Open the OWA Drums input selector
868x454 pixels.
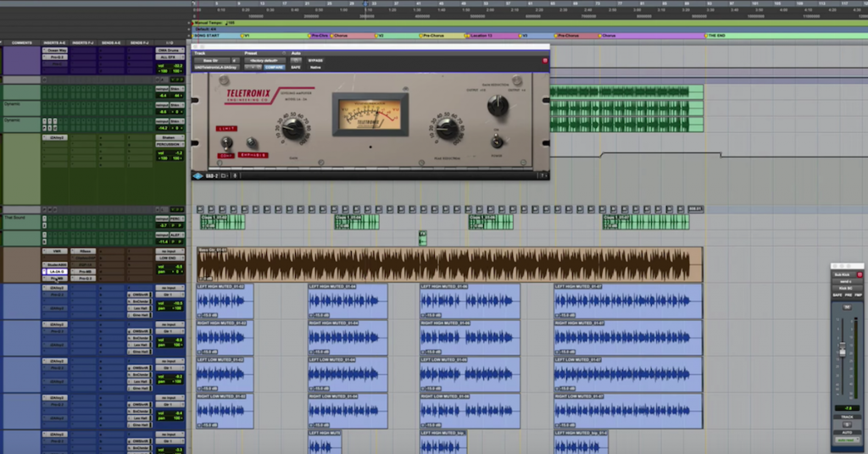[x=169, y=50]
